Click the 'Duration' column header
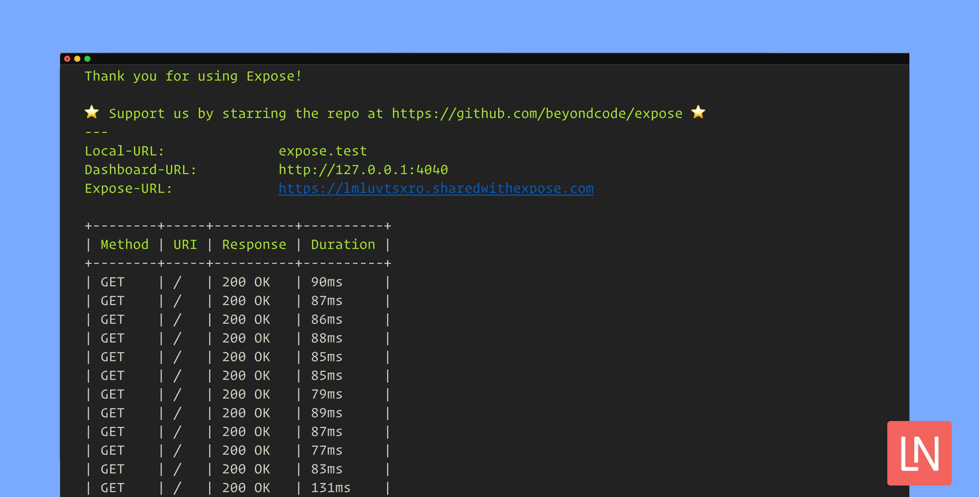The height and width of the screenshot is (497, 980). click(x=343, y=245)
